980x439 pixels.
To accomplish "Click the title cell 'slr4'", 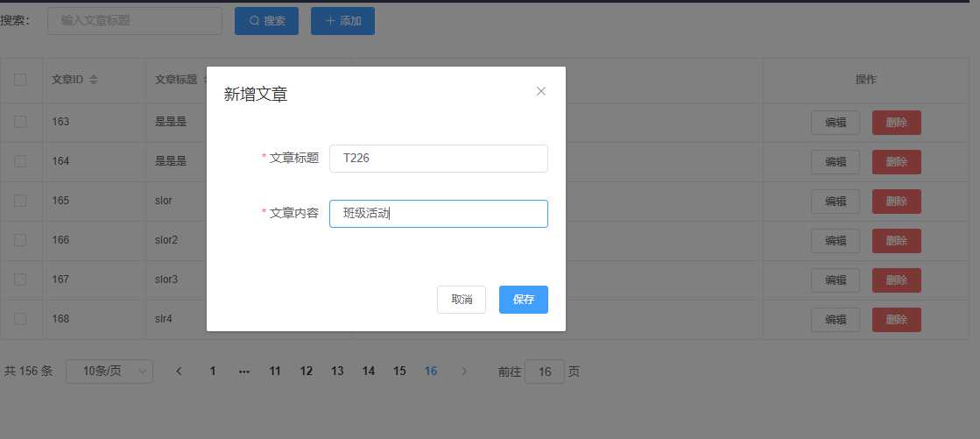I will (x=164, y=319).
